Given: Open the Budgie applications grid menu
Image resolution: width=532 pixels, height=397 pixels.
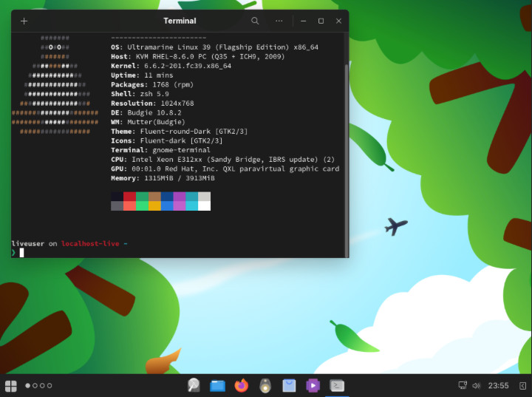Looking at the screenshot, I should click(x=10, y=385).
